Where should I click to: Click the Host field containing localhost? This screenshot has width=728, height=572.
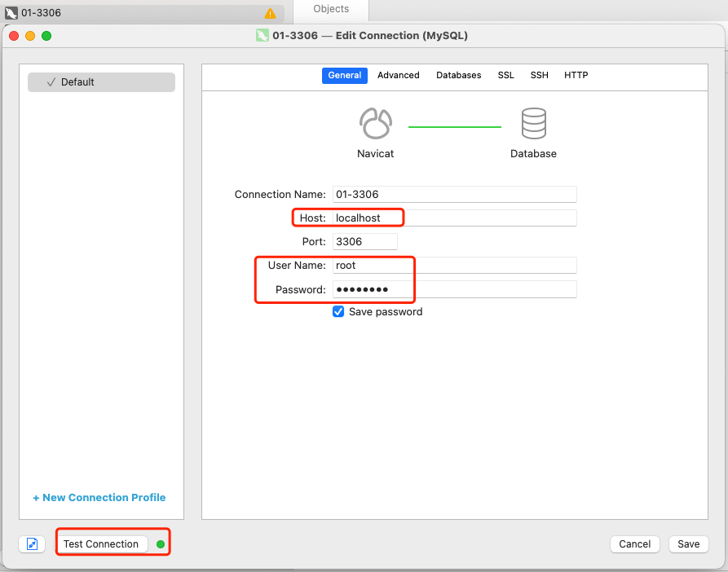pos(455,218)
